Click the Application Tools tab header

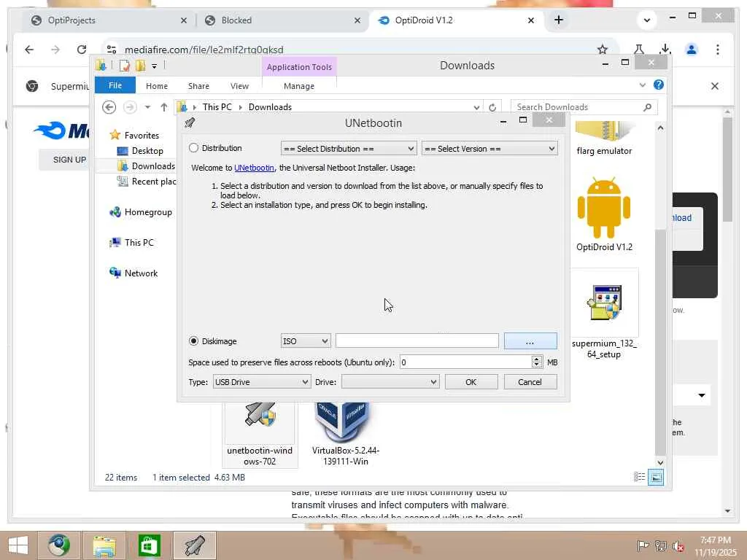click(299, 67)
